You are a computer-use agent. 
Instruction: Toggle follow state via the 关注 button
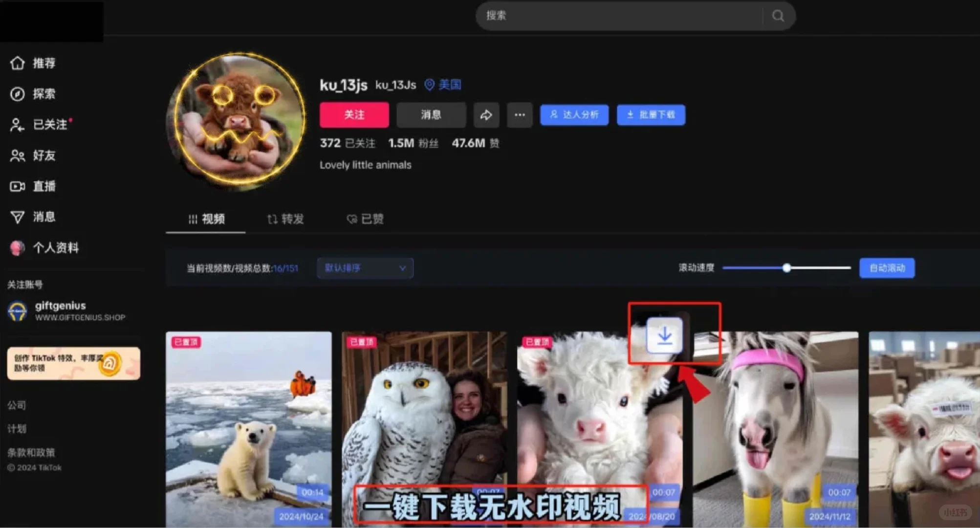coord(354,115)
